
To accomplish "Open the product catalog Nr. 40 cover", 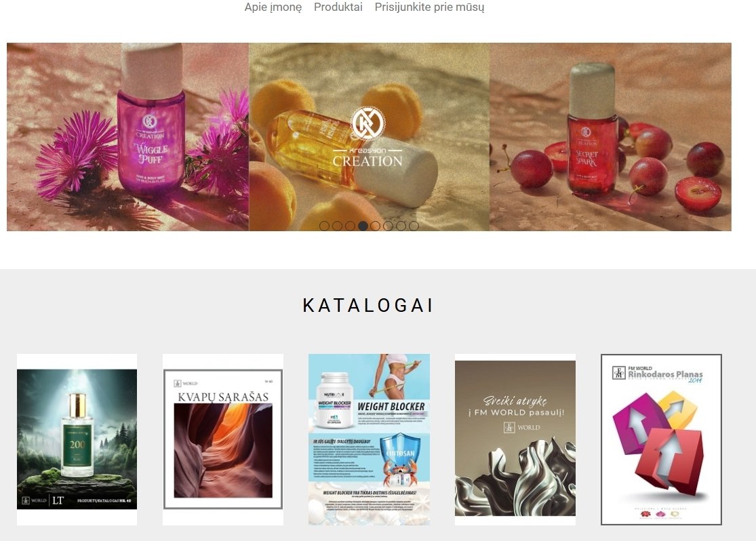I will 77,439.
